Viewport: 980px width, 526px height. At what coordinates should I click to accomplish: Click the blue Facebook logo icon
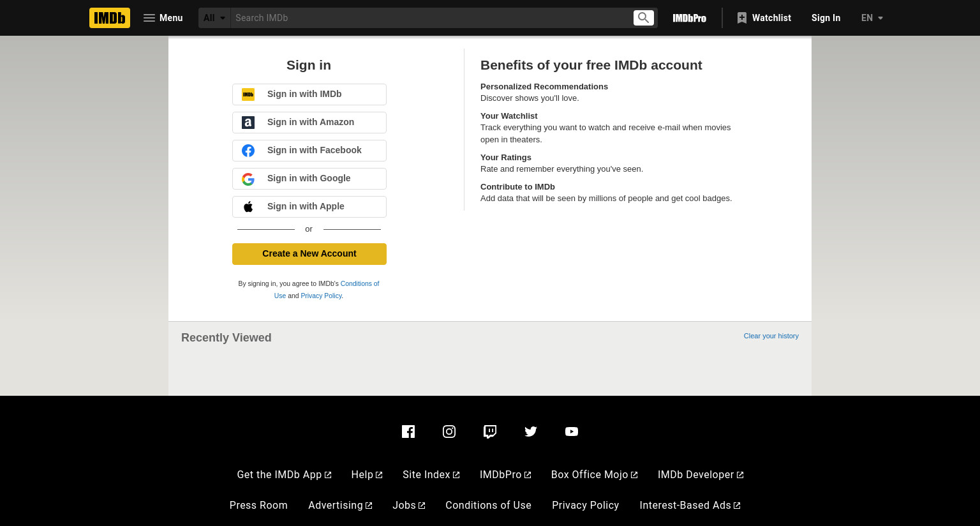[x=248, y=151]
